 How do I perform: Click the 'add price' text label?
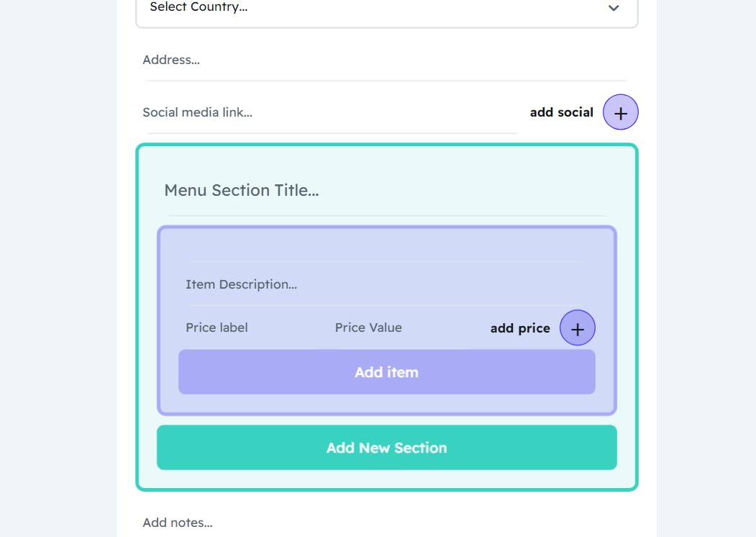coord(520,328)
